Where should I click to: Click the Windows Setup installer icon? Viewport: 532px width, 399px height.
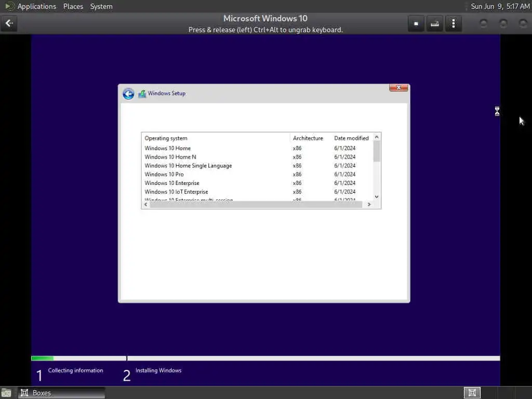[x=142, y=94]
